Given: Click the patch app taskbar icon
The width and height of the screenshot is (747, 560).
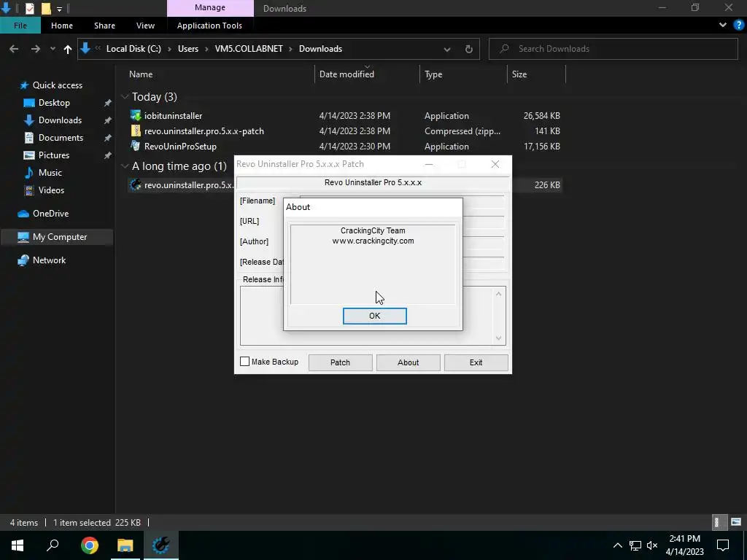Looking at the screenshot, I should (x=161, y=545).
